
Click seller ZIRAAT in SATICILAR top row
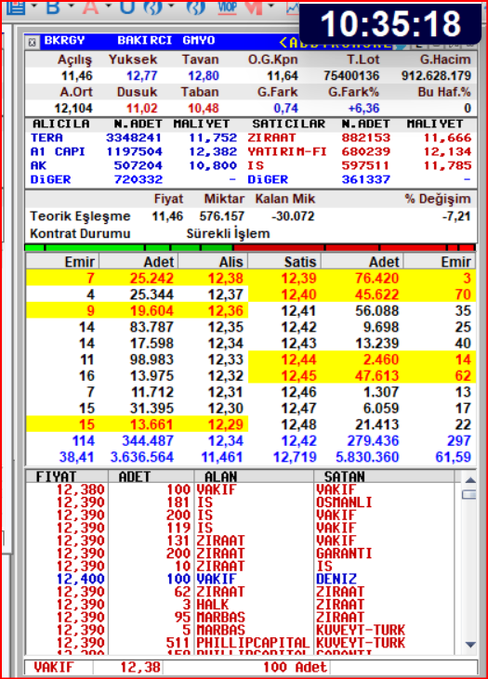click(x=271, y=138)
